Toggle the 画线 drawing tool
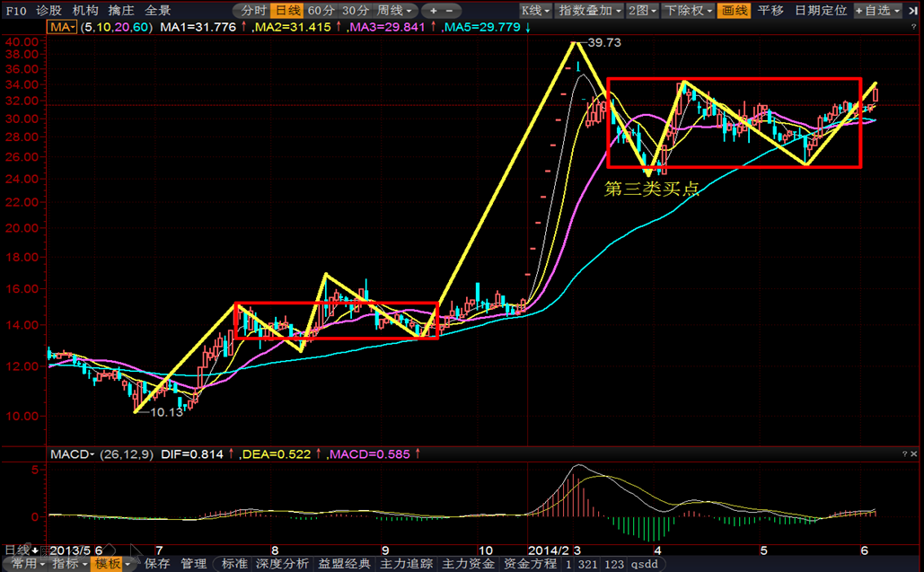Image resolution: width=924 pixels, height=572 pixels. pos(734,11)
